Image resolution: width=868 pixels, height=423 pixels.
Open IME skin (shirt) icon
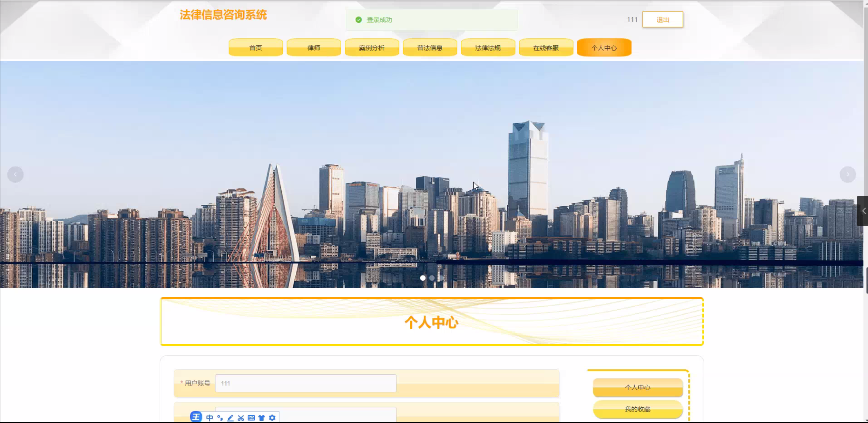[x=262, y=418]
